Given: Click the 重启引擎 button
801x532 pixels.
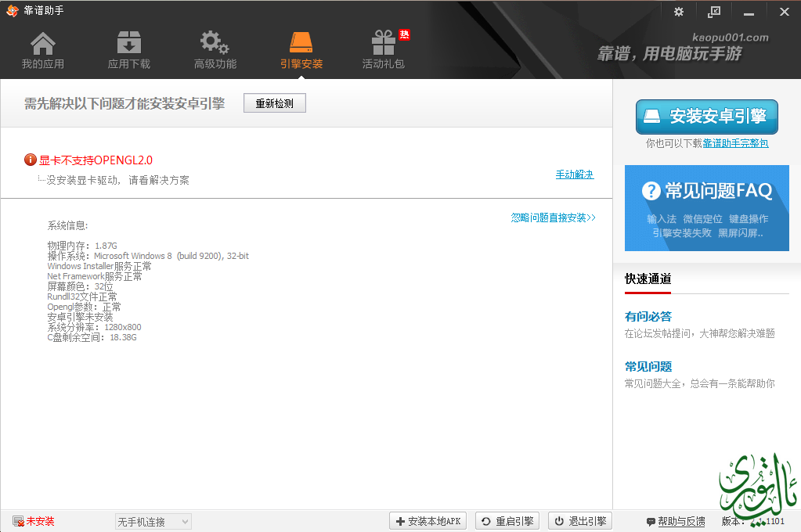Looking at the screenshot, I should coord(507,521).
